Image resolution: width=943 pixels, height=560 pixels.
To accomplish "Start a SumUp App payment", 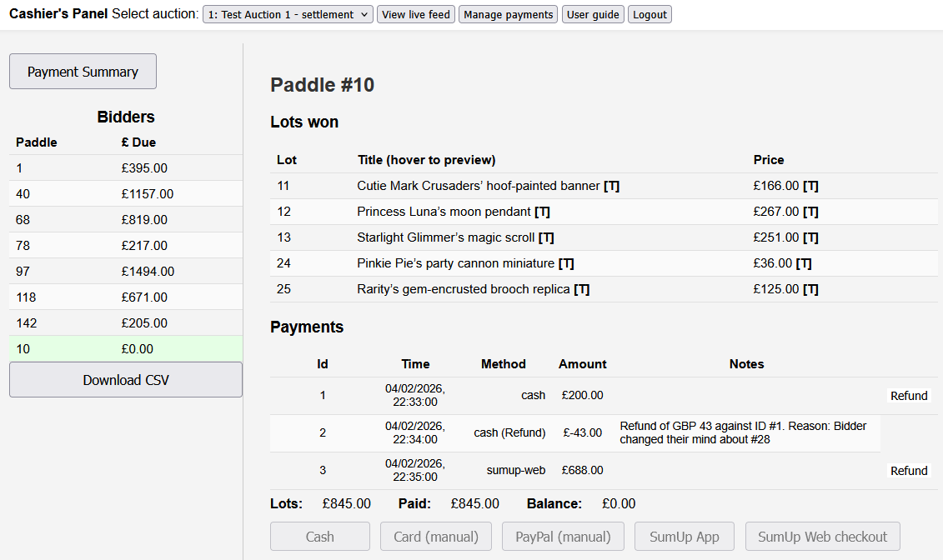I will click(x=684, y=537).
